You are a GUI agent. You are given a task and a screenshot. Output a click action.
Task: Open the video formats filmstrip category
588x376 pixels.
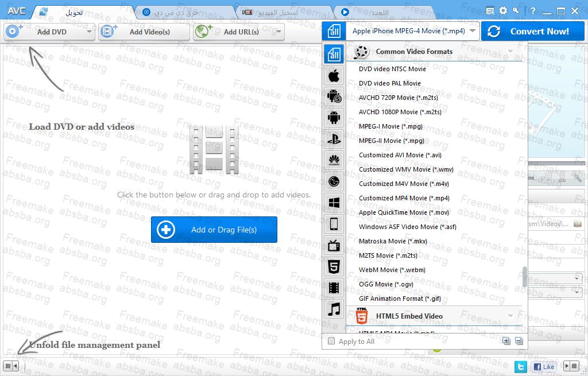pos(334,288)
